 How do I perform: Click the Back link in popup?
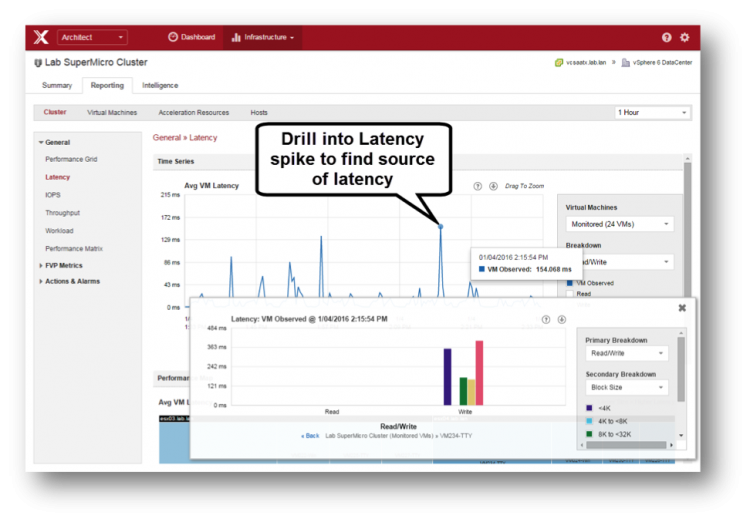[310, 436]
